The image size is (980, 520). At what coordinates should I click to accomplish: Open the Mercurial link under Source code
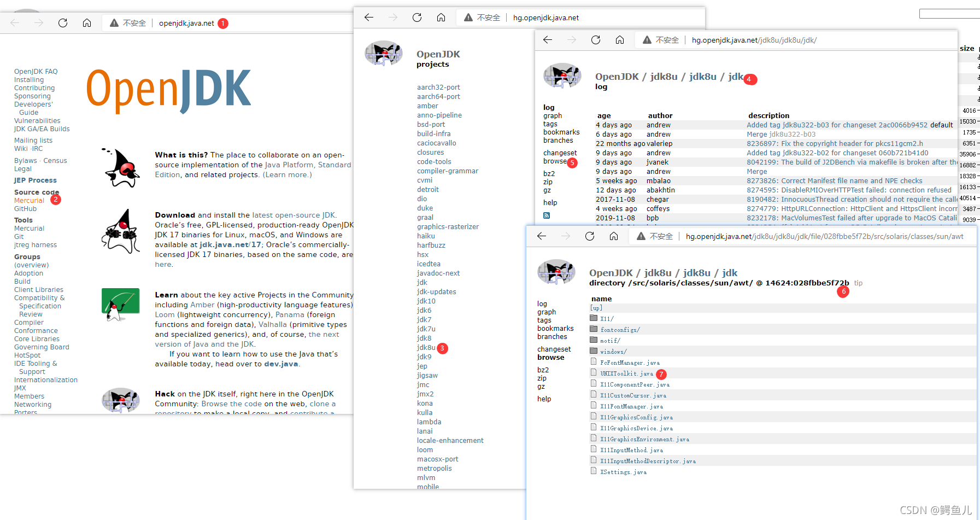29,201
